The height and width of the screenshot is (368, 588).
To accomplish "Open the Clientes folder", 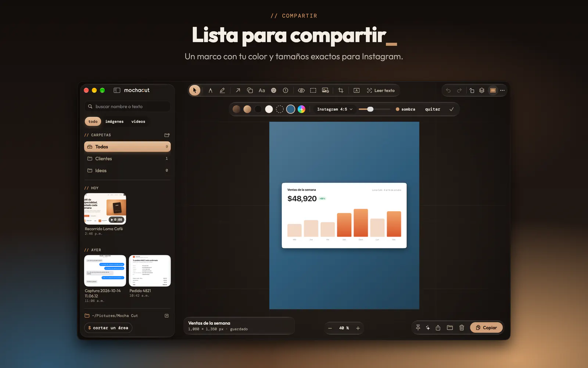I will click(128, 159).
